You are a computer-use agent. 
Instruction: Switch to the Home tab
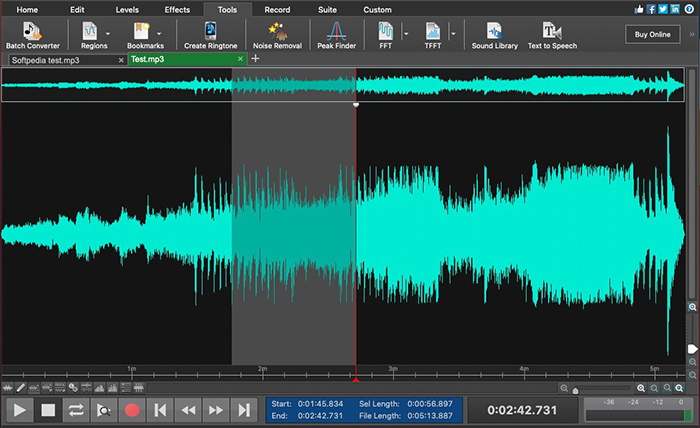(27, 9)
